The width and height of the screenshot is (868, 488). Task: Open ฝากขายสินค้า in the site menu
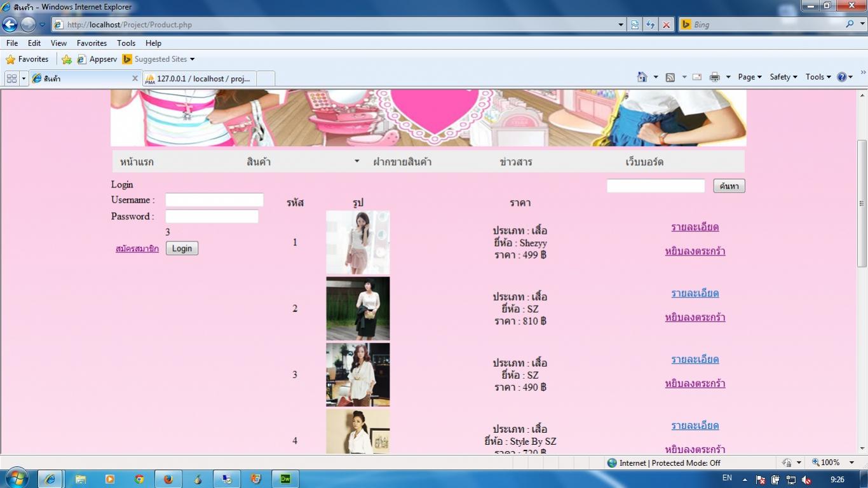(x=402, y=162)
